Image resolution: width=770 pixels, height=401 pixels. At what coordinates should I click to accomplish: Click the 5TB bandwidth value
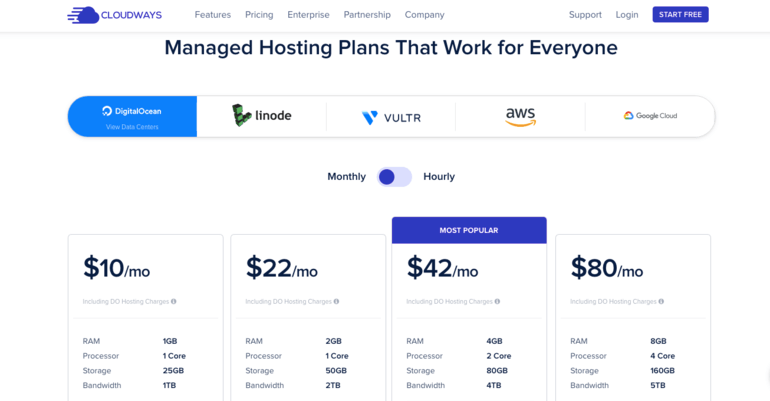(x=658, y=385)
